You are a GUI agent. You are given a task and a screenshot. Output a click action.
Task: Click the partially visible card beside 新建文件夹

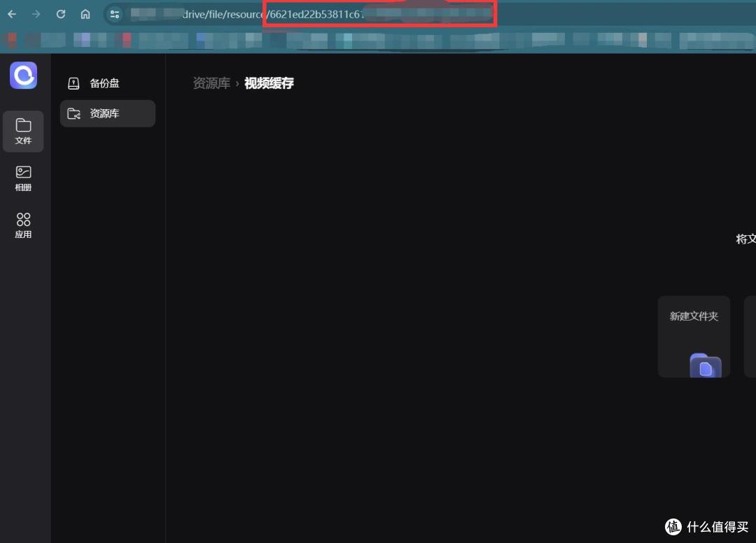(750, 337)
